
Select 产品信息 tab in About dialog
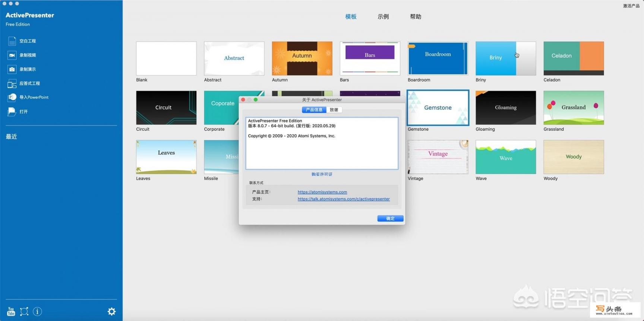[x=314, y=109]
